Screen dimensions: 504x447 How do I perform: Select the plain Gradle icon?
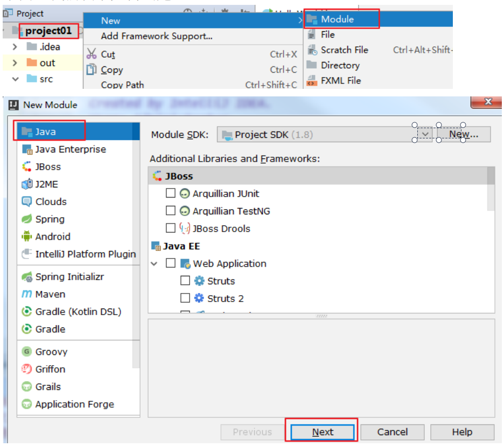pos(27,329)
